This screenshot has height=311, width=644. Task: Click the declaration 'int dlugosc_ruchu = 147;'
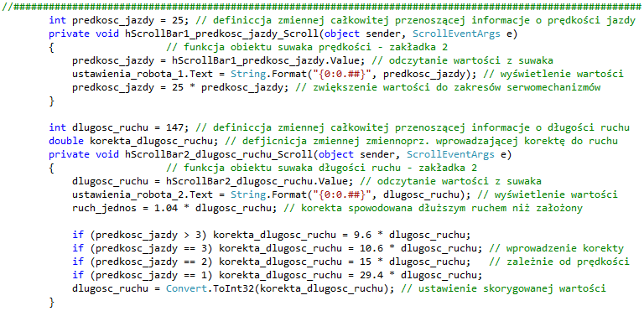tap(119, 127)
